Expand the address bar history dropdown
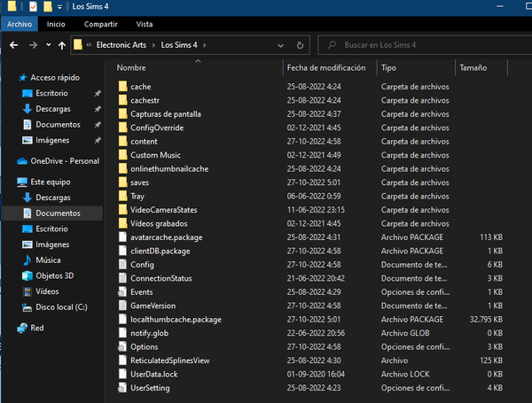This screenshot has height=403, width=532. pyautogui.click(x=280, y=45)
